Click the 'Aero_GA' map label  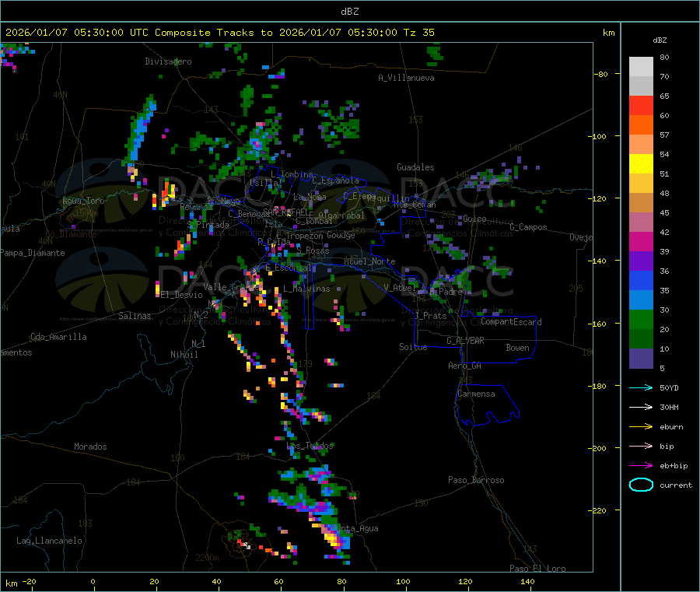point(464,366)
